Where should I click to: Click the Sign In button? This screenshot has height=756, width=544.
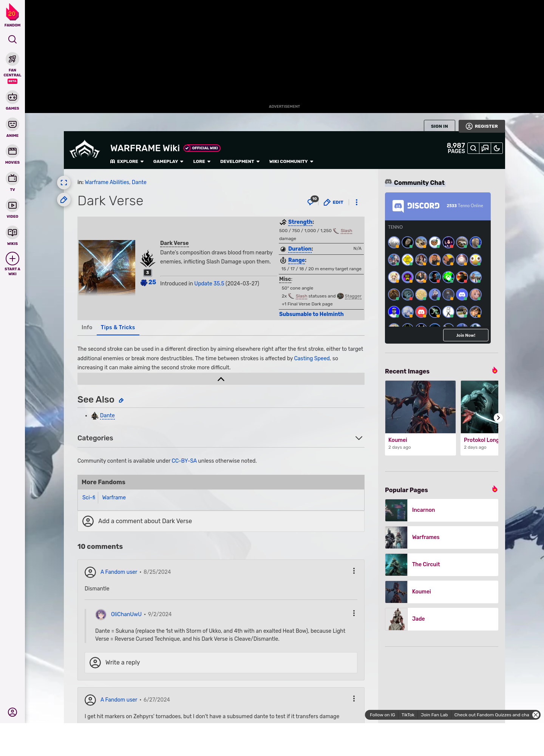pos(439,126)
